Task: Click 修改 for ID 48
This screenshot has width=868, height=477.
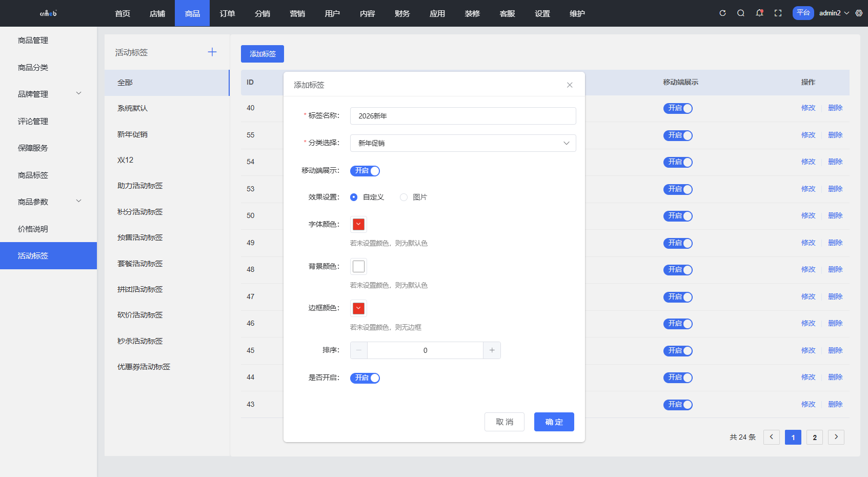Action: coord(809,269)
